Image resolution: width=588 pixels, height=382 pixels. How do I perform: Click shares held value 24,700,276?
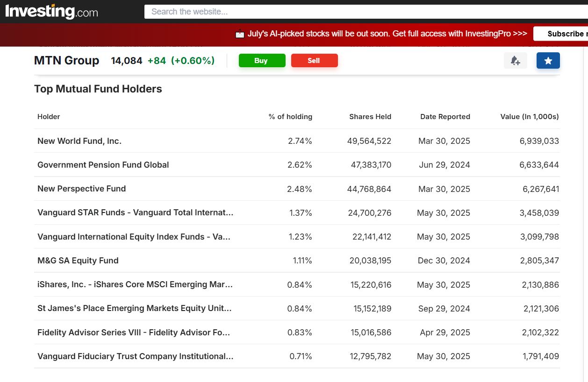[x=370, y=213]
